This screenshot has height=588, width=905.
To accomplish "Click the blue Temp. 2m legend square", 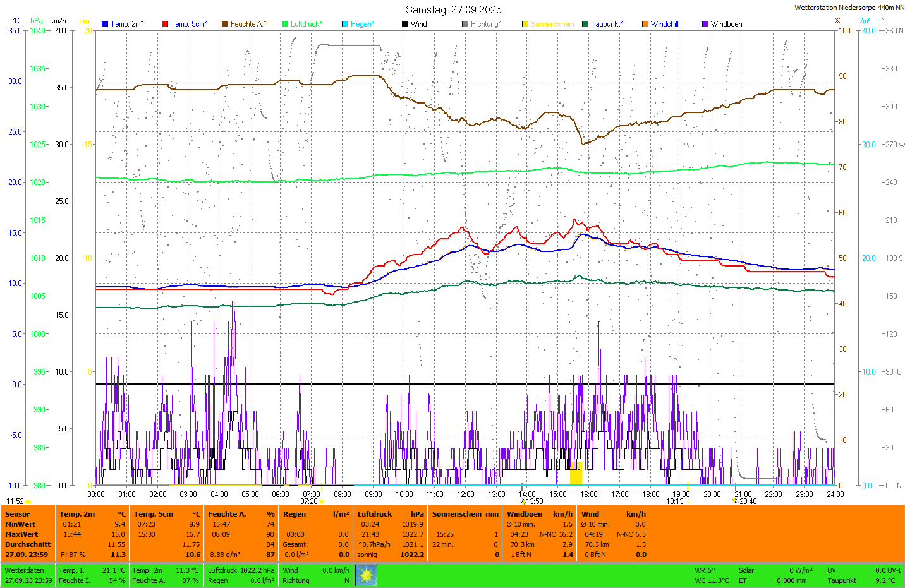I will point(105,24).
